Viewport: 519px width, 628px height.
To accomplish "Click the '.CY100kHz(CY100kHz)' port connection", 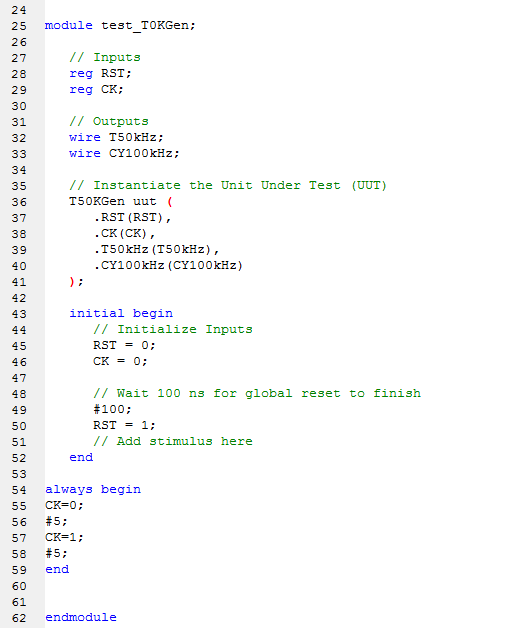I will (x=168, y=266).
